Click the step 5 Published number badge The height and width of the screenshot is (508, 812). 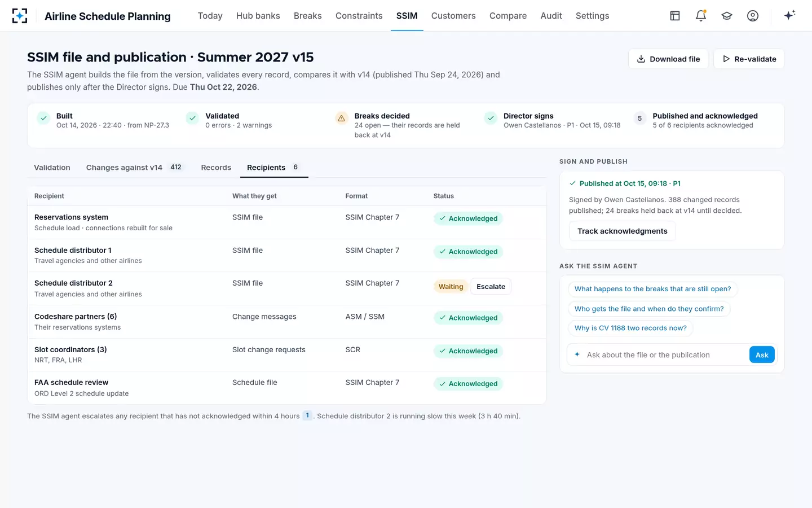pos(639,119)
